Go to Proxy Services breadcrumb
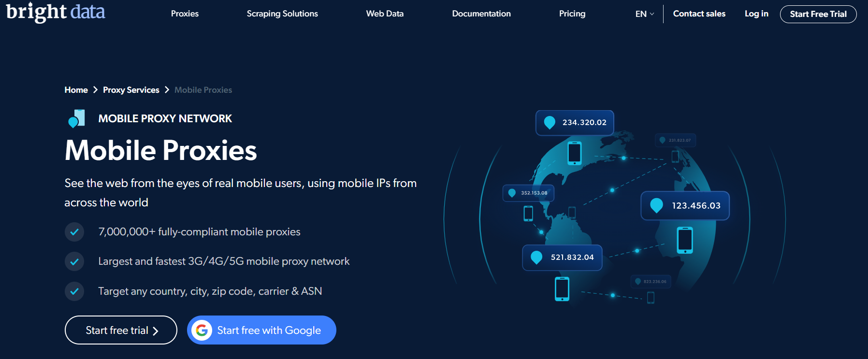This screenshot has width=868, height=359. click(131, 90)
